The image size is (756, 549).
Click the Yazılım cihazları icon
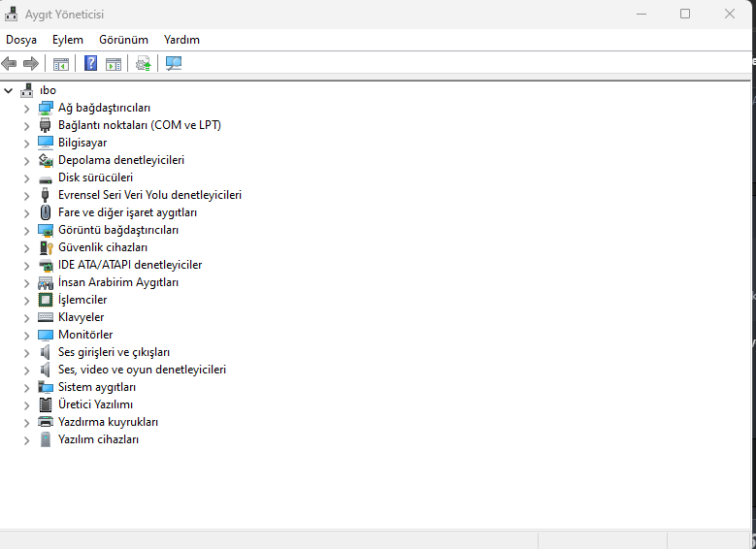tap(46, 439)
